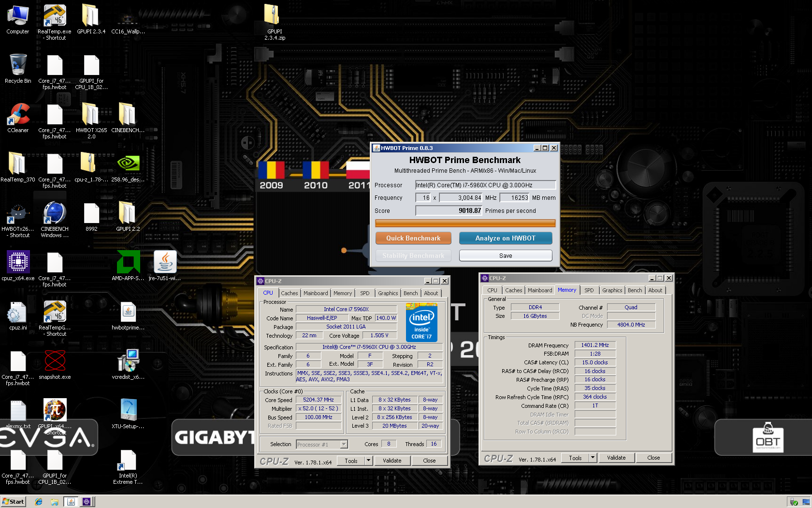Open the alexmx.txt text file
The width and height of the screenshot is (812, 508).
pos(18,414)
